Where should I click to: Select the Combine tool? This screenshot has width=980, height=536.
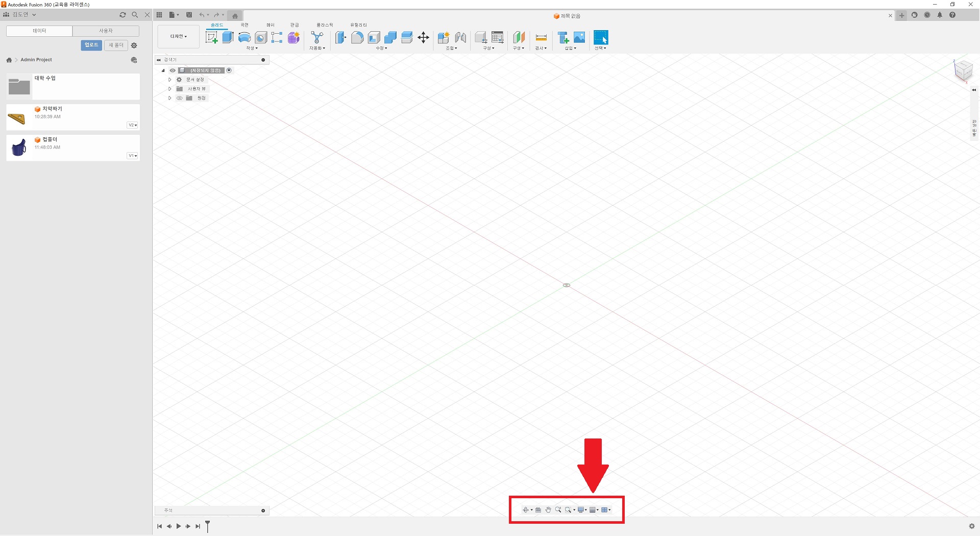point(390,37)
